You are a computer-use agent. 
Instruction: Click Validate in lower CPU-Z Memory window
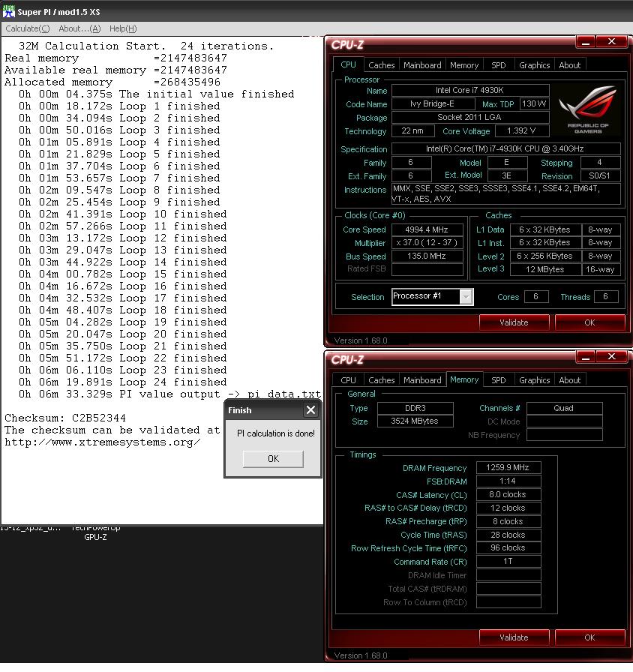pos(514,637)
